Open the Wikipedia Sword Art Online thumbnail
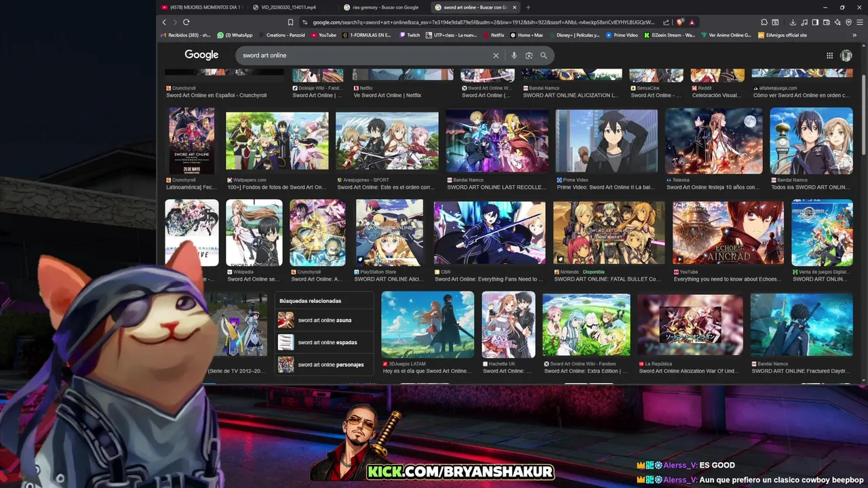This screenshot has height=488, width=868. point(254,232)
